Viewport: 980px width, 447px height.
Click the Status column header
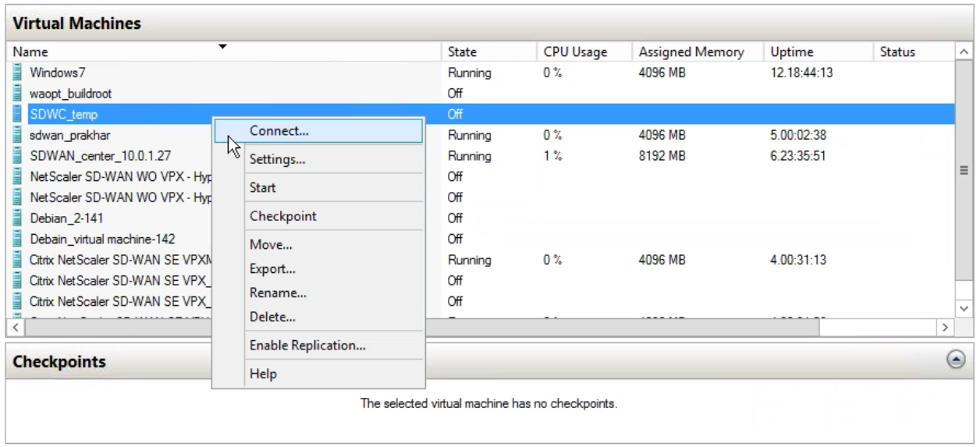coord(913,52)
